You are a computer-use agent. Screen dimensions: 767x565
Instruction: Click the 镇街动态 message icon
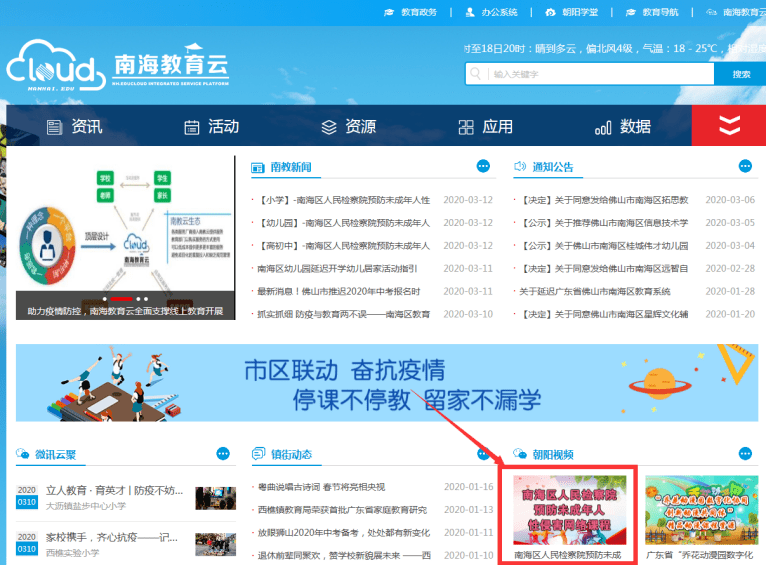coord(258,454)
